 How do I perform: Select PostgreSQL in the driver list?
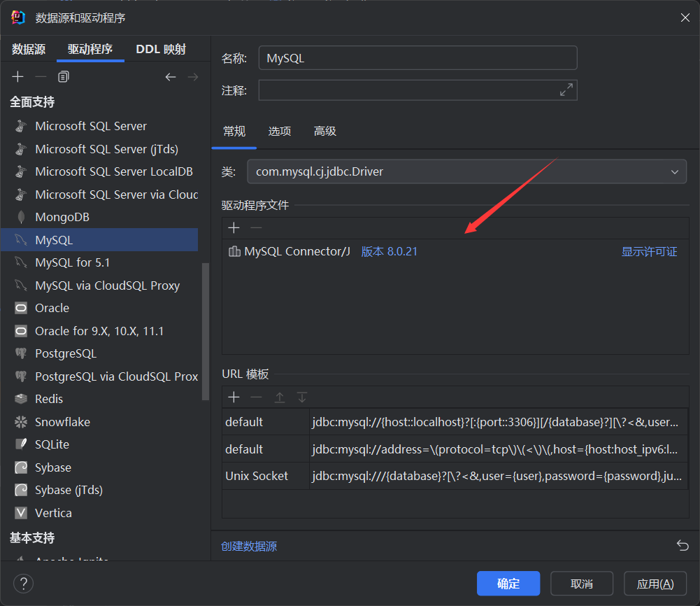tap(66, 353)
